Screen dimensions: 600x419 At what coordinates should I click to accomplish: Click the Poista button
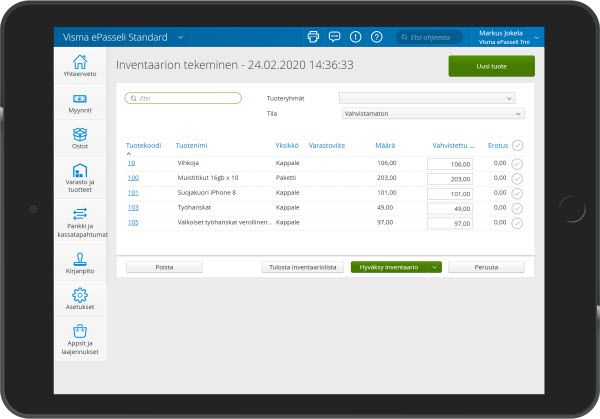point(164,267)
